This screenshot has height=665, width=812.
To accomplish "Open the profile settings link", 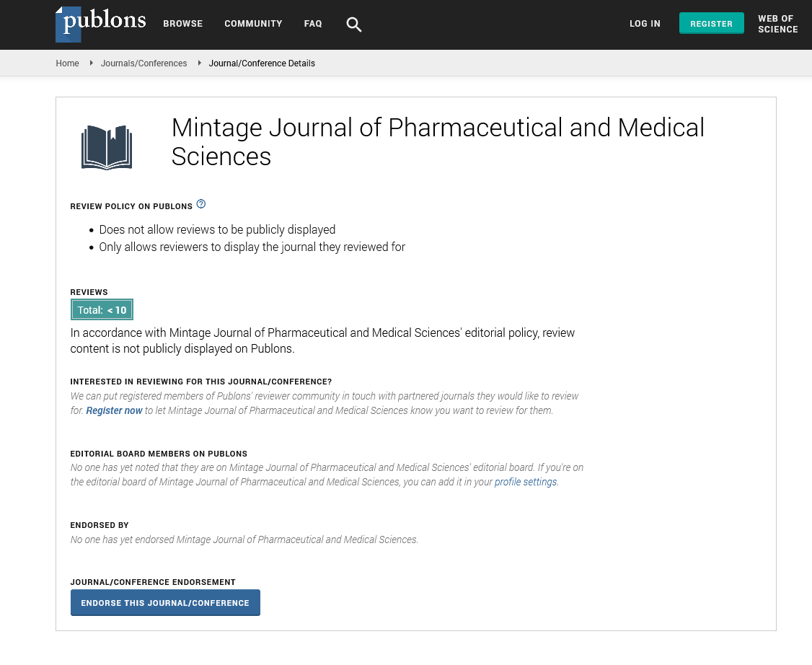I will click(x=525, y=482).
